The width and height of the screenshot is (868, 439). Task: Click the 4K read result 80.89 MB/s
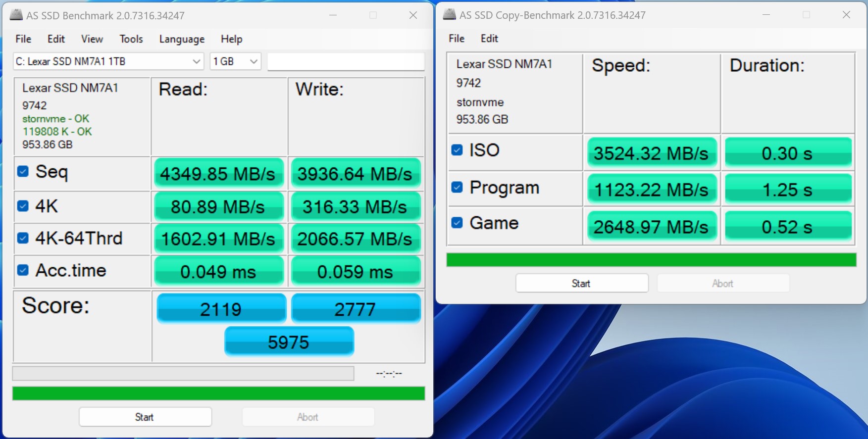(218, 206)
